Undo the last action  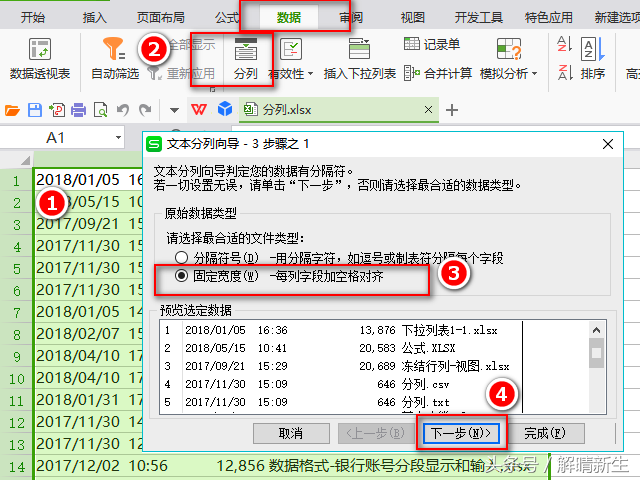(x=123, y=110)
